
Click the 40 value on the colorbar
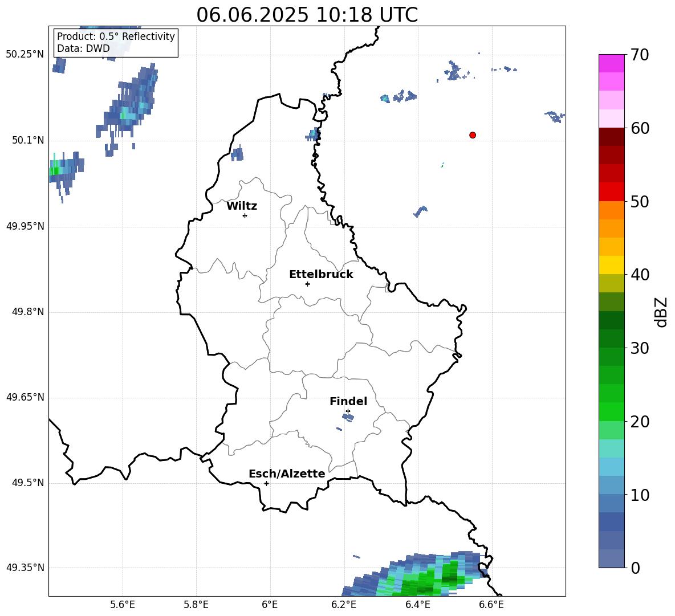pyautogui.click(x=640, y=275)
